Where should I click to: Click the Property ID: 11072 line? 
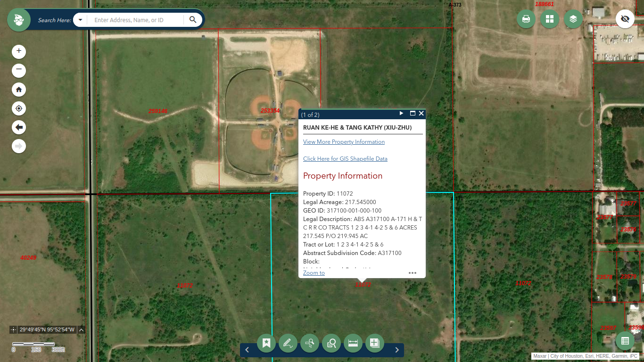[x=328, y=194]
